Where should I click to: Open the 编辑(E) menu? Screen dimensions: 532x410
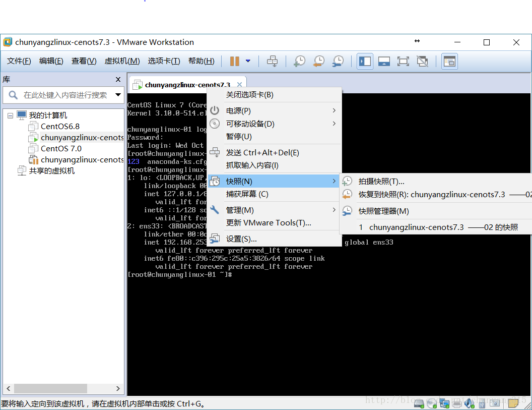point(51,61)
